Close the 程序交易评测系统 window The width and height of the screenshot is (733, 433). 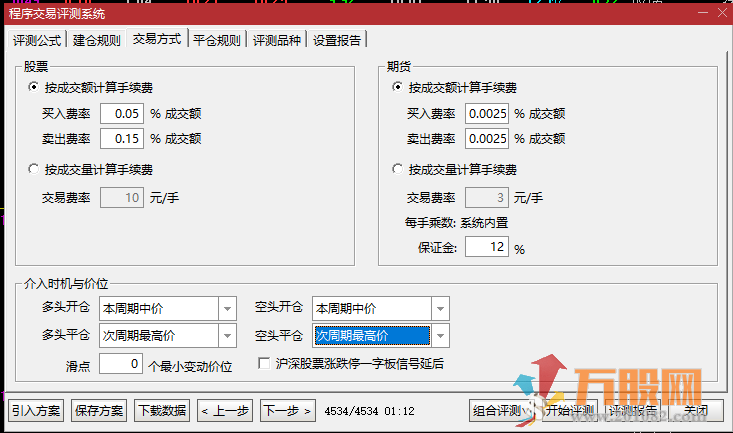click(722, 13)
